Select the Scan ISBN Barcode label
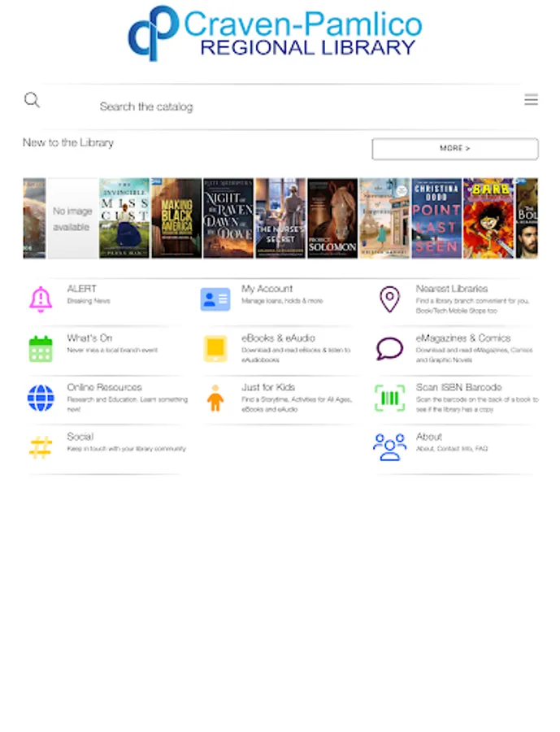The height and width of the screenshot is (732, 560). coord(458,387)
